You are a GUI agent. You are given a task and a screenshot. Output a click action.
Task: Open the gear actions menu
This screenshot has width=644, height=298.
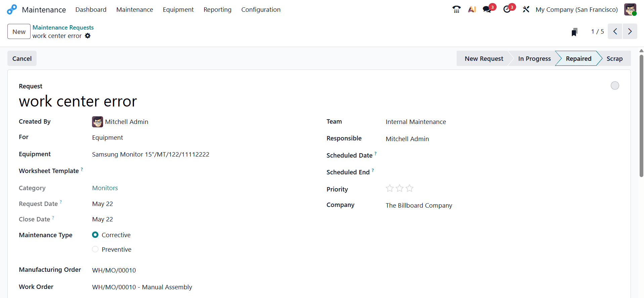point(88,36)
